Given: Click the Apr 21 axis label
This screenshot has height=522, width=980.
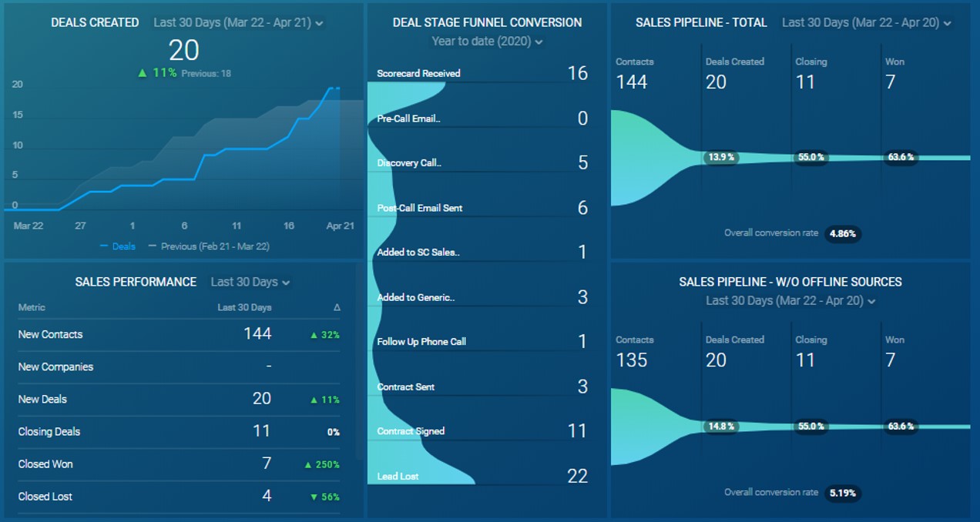Looking at the screenshot, I should point(340,226).
